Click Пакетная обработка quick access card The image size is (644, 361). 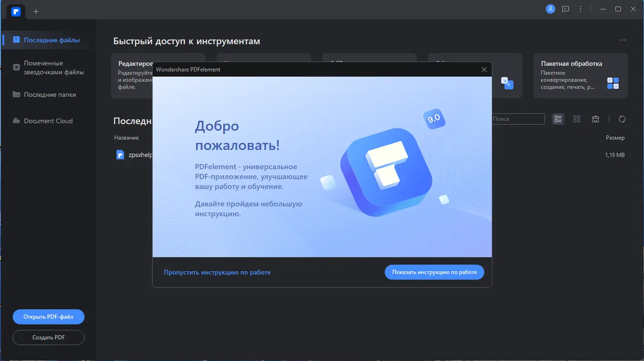pyautogui.click(x=581, y=76)
